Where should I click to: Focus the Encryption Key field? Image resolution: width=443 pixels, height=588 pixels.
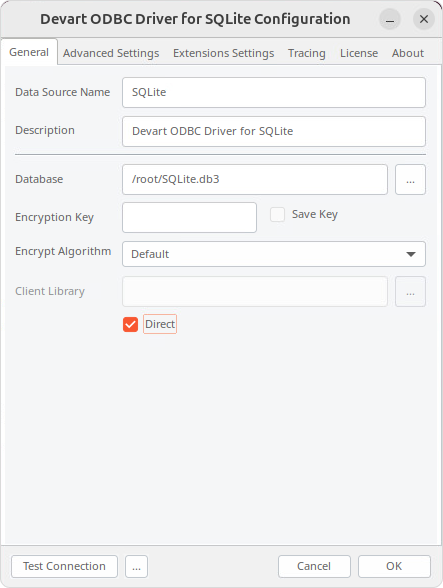tap(189, 218)
